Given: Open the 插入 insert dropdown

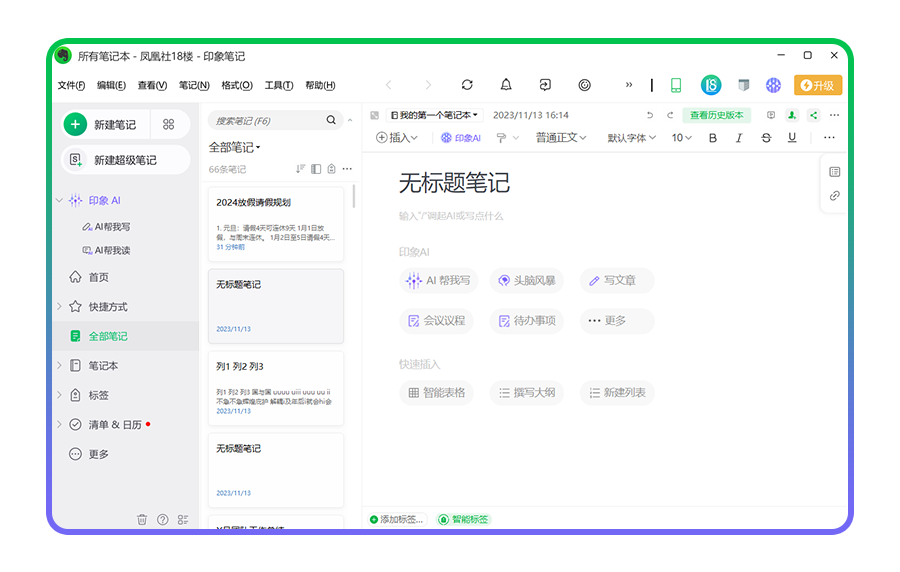Looking at the screenshot, I should (397, 138).
